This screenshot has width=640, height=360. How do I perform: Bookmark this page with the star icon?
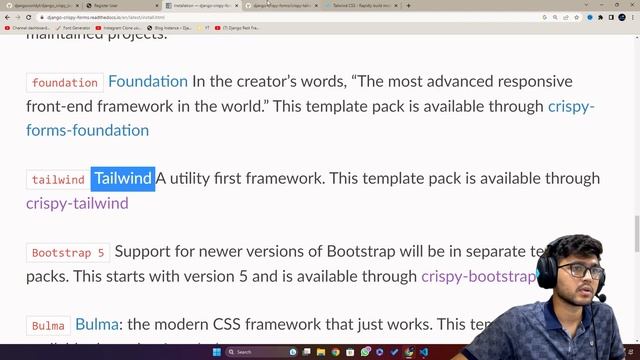[576, 18]
